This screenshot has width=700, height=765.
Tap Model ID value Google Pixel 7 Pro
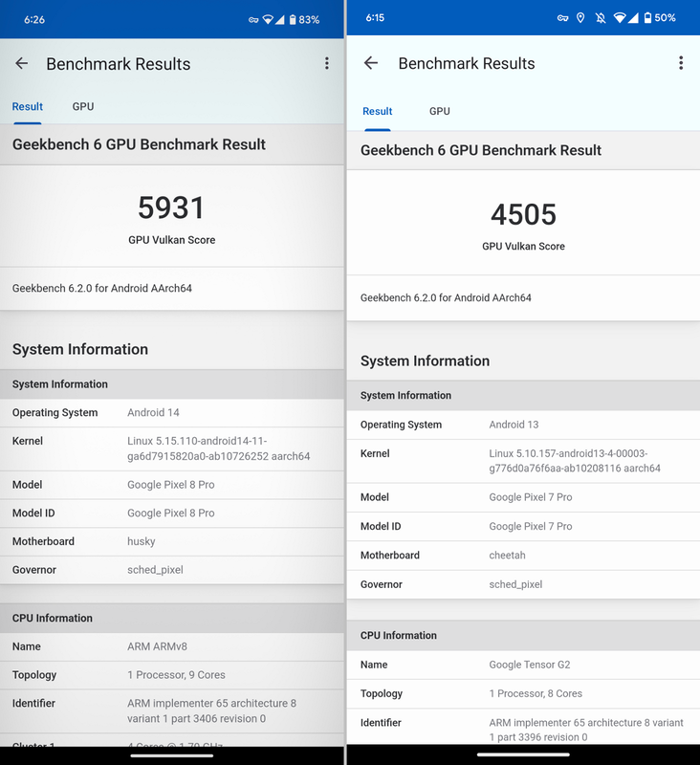[x=531, y=527]
